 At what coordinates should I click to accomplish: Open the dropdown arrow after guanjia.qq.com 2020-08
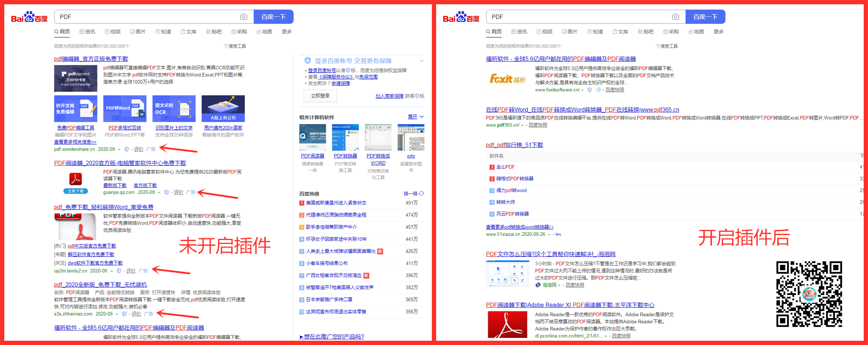[159, 193]
